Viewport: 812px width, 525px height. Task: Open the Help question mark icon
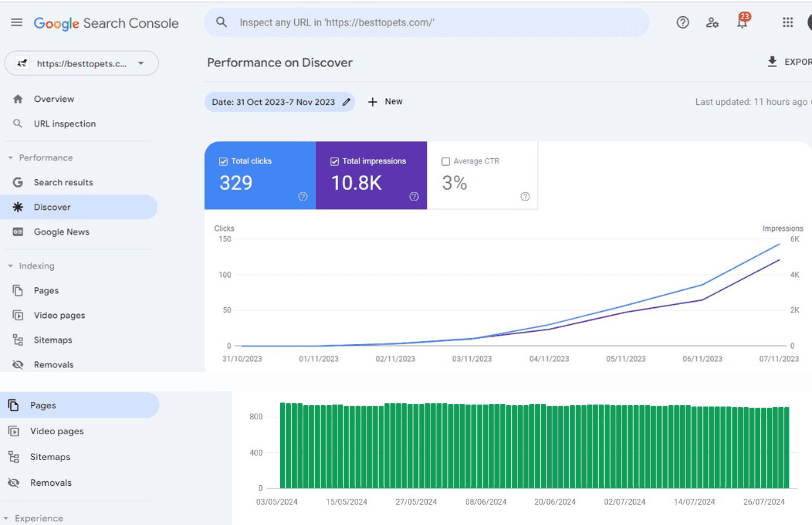click(683, 22)
